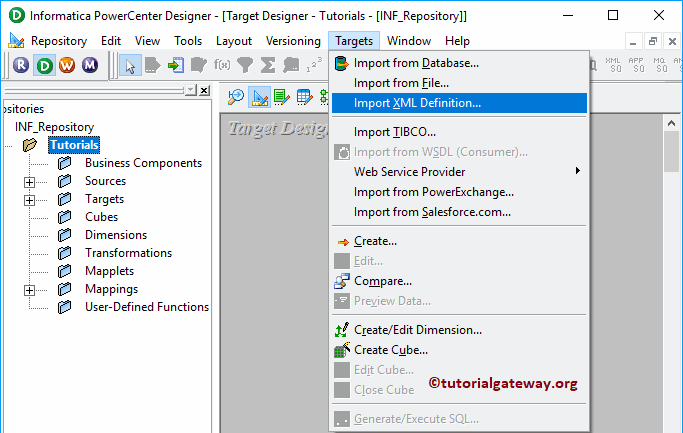Click the APP SQ toolbar icon
The width and height of the screenshot is (683, 433).
pos(637,65)
